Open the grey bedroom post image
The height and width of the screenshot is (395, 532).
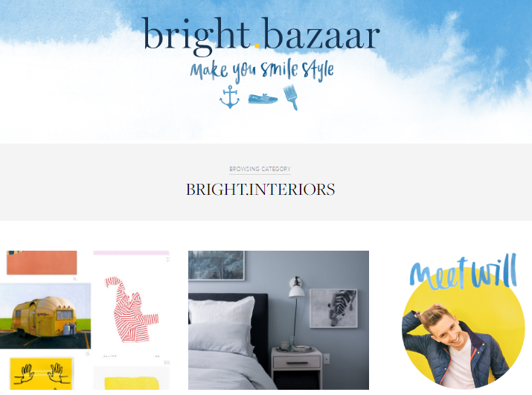pyautogui.click(x=278, y=320)
